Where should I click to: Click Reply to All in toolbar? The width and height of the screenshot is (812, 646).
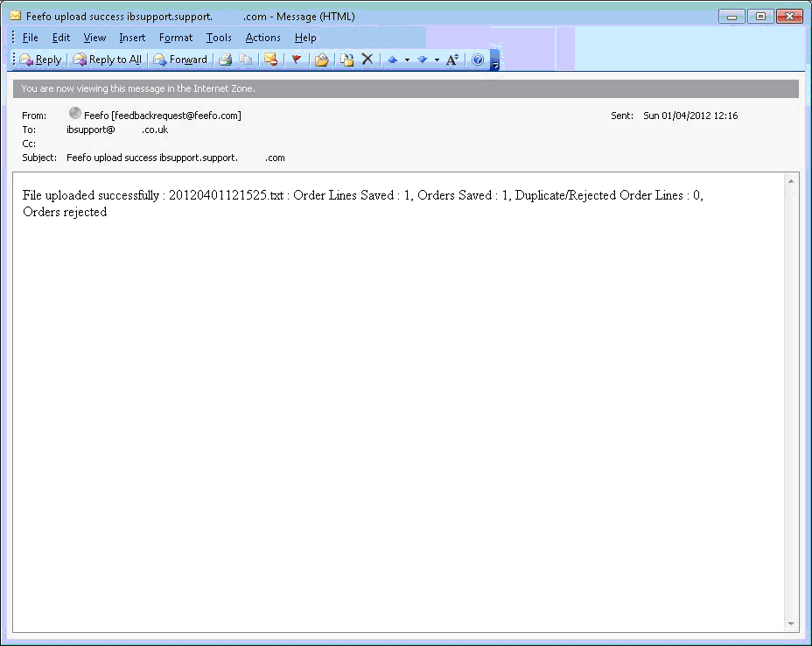click(x=107, y=60)
